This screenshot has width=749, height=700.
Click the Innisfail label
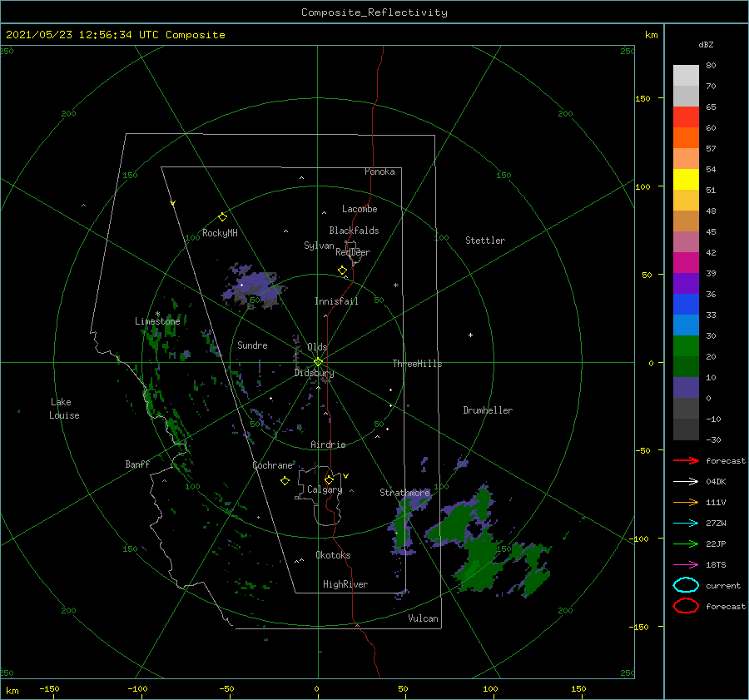coord(336,301)
